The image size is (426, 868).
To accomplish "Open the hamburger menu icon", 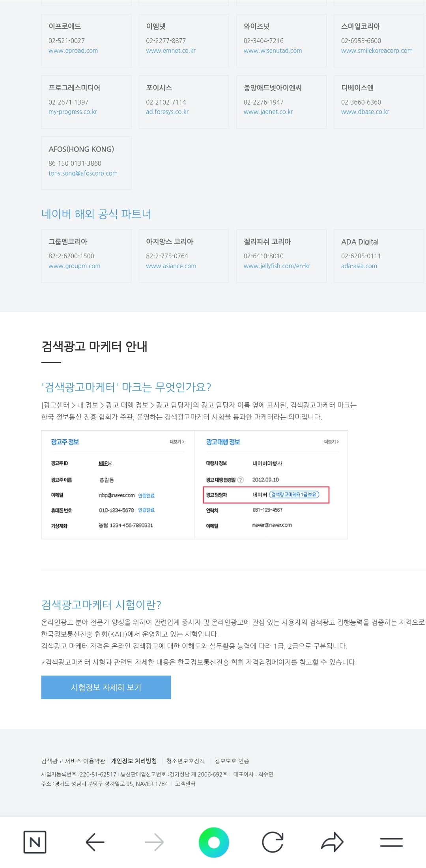I will [x=391, y=842].
